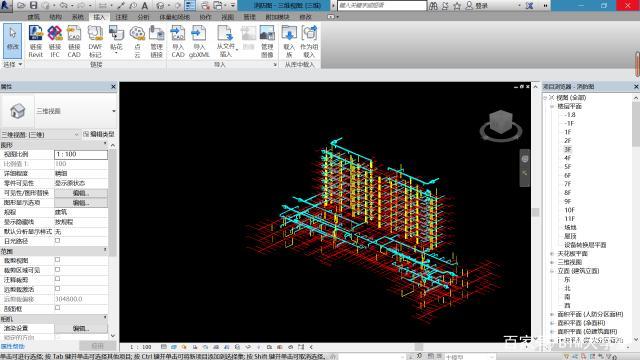The image size is (640, 360).
Task: Enable the 裁剪视图 (Crop View) checkbox
Action: [58, 260]
